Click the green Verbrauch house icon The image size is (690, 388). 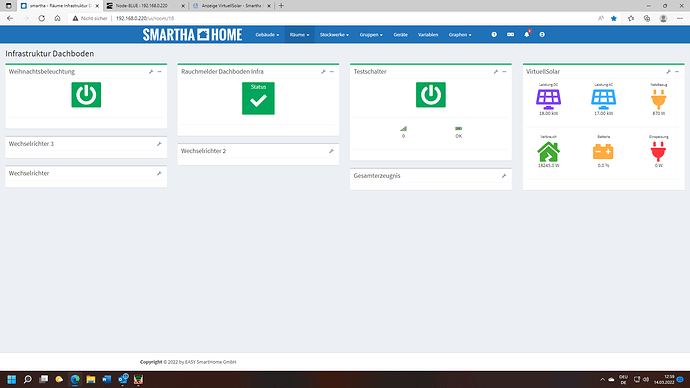(x=548, y=152)
